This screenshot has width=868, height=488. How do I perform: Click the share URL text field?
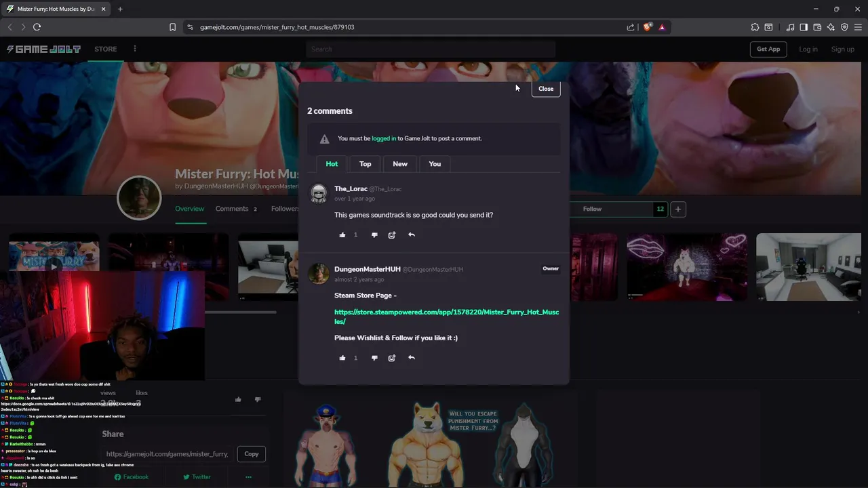click(x=167, y=454)
